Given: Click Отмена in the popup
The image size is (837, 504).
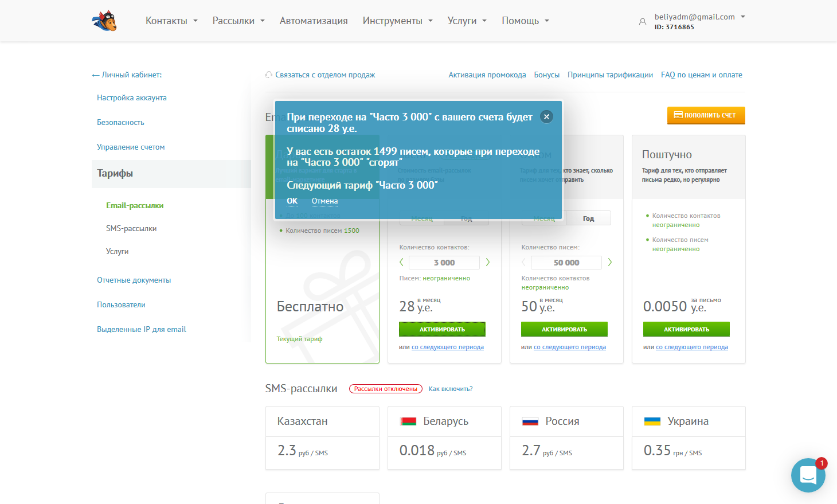Looking at the screenshot, I should pyautogui.click(x=324, y=201).
